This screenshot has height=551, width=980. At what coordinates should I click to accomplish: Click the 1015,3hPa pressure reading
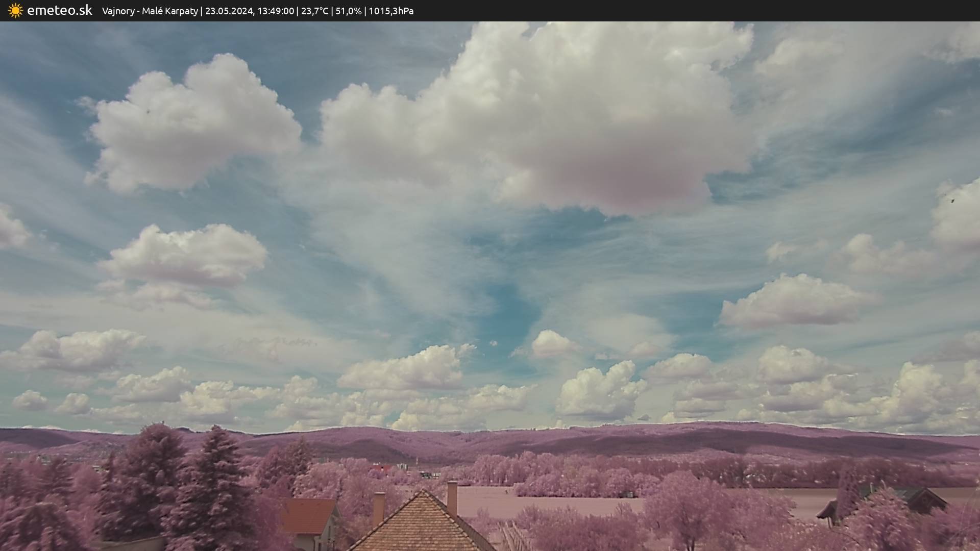coord(391,11)
